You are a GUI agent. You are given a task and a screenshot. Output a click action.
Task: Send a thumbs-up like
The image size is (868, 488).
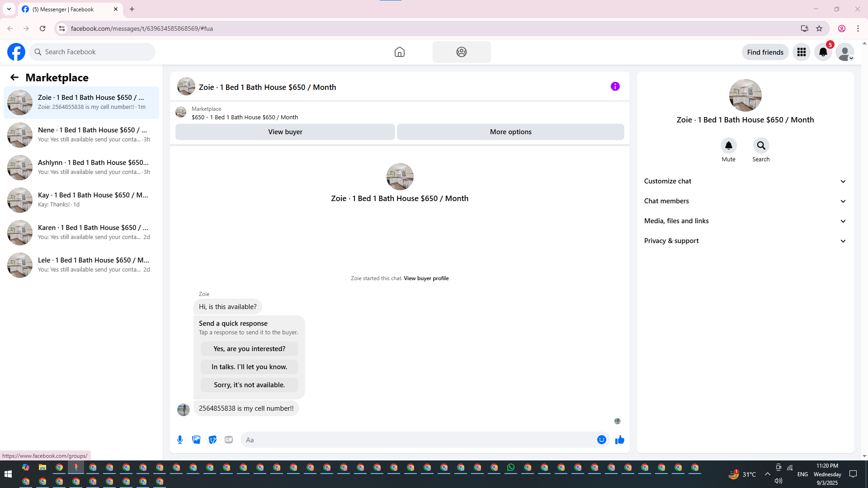620,440
